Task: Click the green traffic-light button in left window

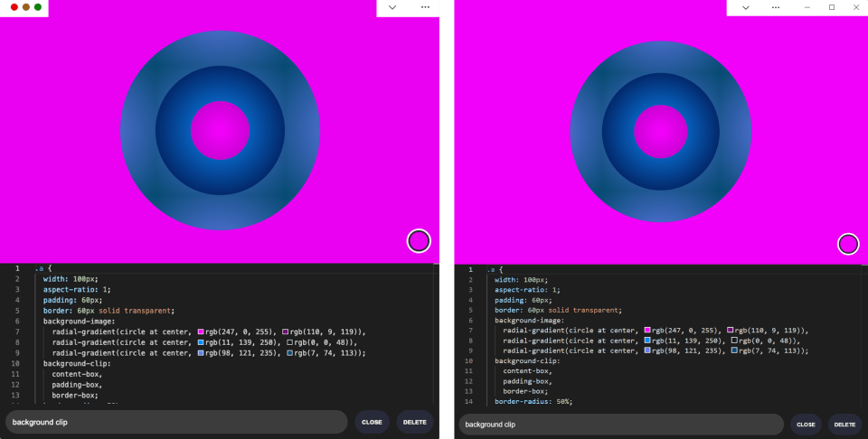Action: pos(38,7)
